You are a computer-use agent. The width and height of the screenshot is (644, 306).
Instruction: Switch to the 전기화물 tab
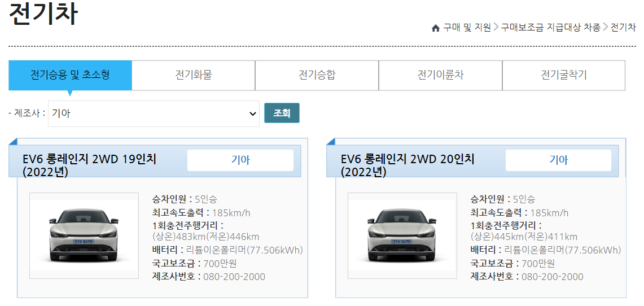point(194,76)
